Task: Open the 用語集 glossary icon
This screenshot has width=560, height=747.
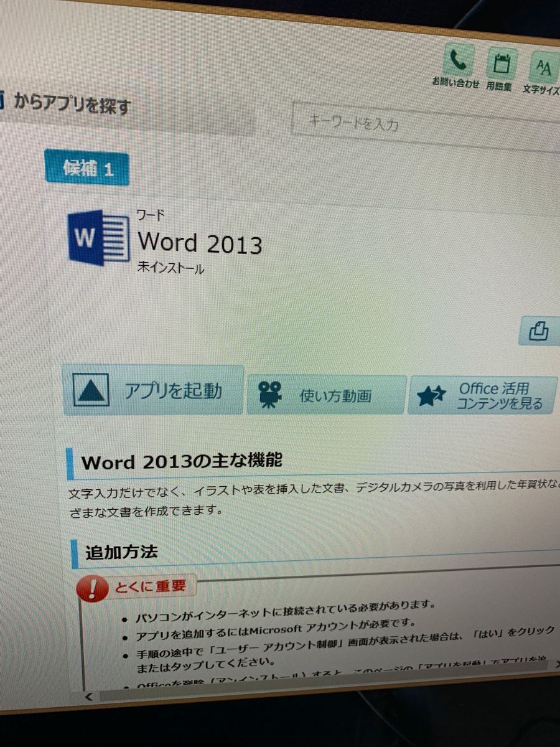Action: coord(501,63)
